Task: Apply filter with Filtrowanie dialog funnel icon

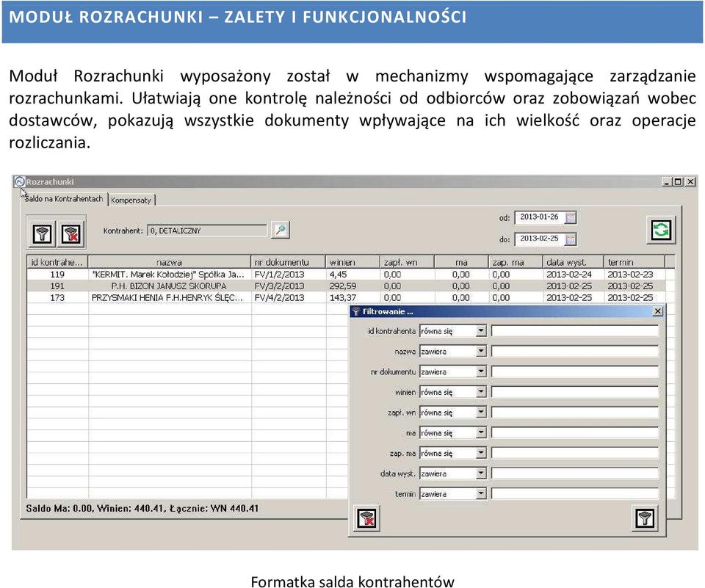Action: (644, 518)
